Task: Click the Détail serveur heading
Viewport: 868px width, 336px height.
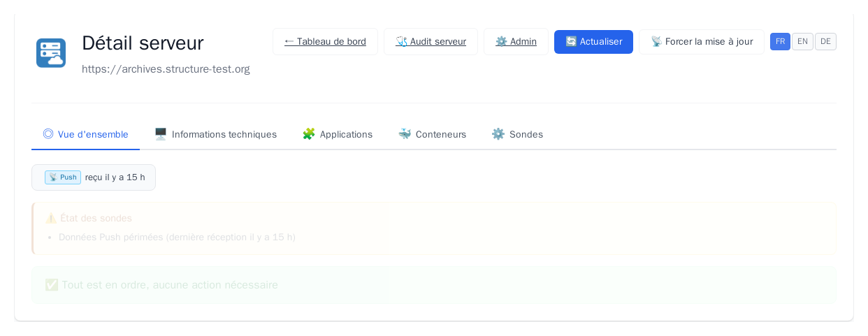Action: (143, 43)
